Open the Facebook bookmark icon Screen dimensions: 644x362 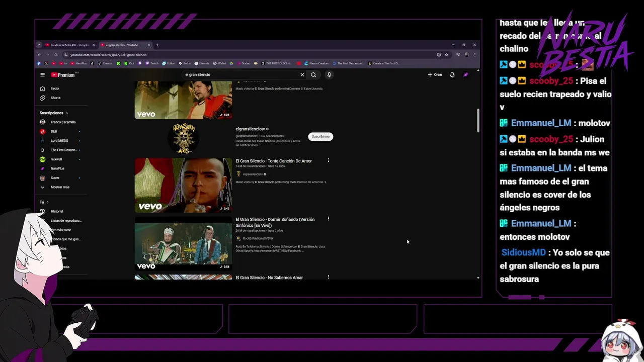click(x=39, y=63)
